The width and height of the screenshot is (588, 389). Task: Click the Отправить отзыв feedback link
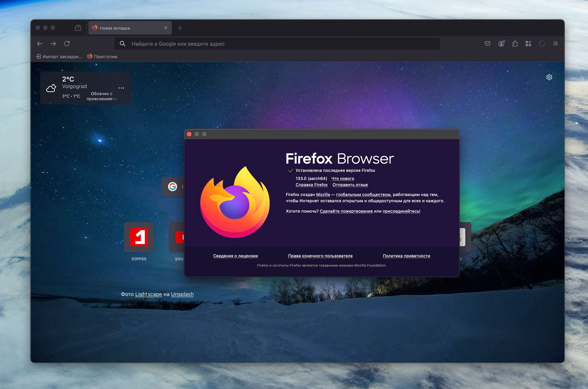(350, 185)
